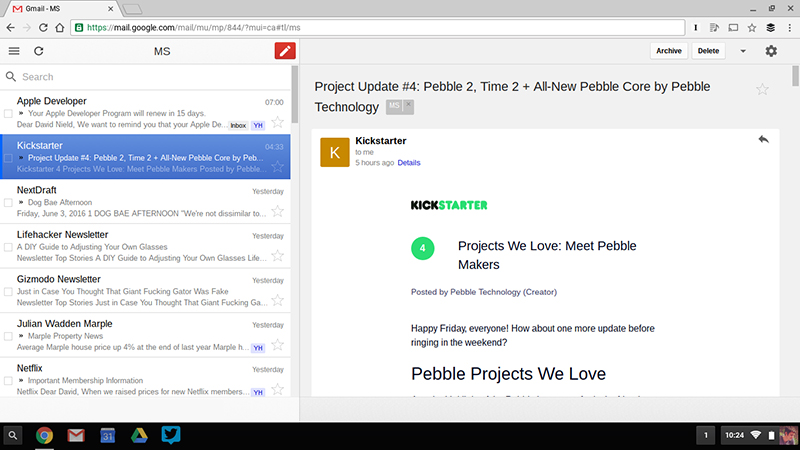
Task: Launch Google Calendar from the shelf
Action: coord(108,435)
